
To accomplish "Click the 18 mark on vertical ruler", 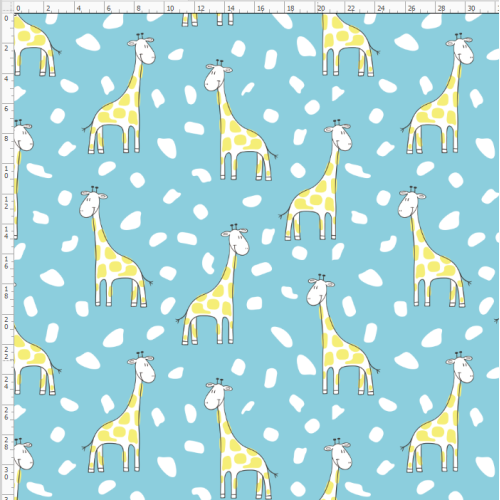I will coord(6,293).
